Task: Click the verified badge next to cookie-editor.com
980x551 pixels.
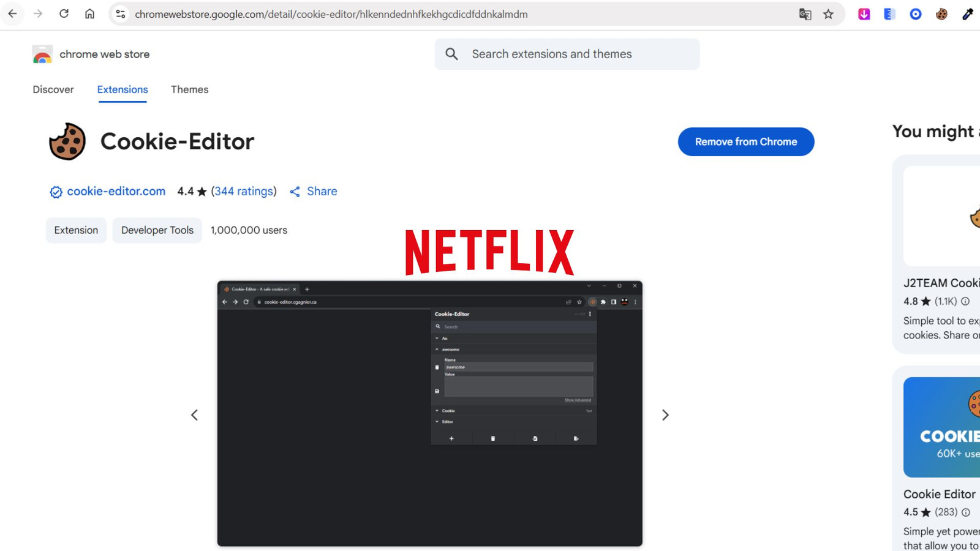Action: 56,192
